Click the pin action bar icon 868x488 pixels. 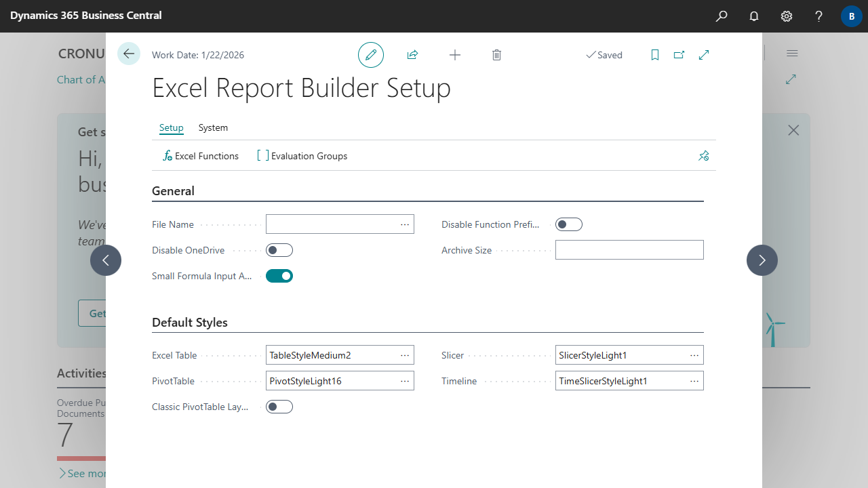(x=704, y=156)
